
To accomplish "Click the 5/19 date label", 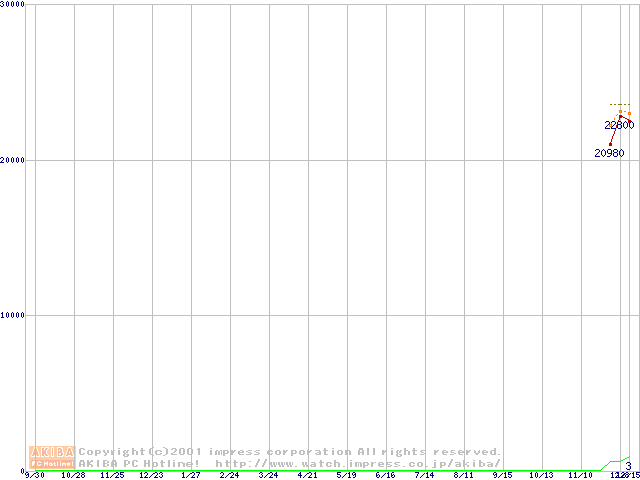I will coord(346,475).
